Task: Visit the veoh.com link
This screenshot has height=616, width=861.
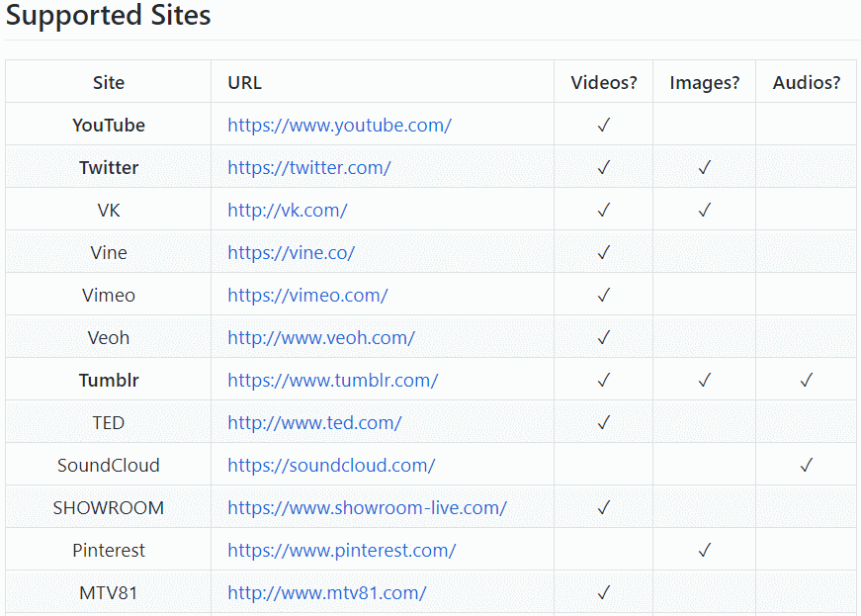Action: [x=320, y=338]
